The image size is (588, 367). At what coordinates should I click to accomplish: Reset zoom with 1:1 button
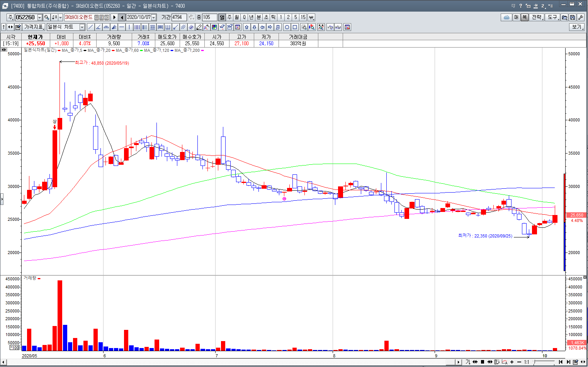pos(527,362)
